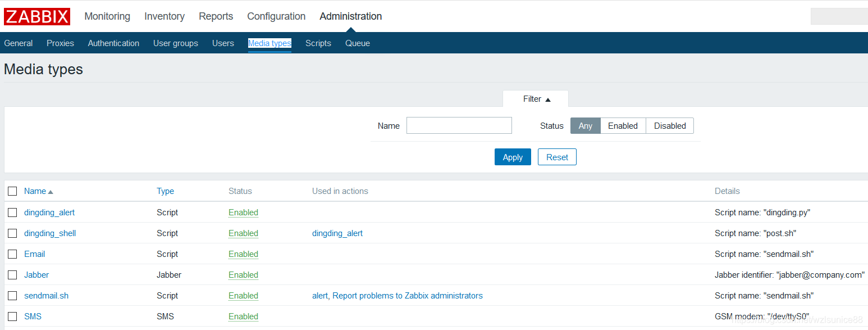Toggle Enabled status of dingding_alert
868x330 pixels.
(243, 213)
